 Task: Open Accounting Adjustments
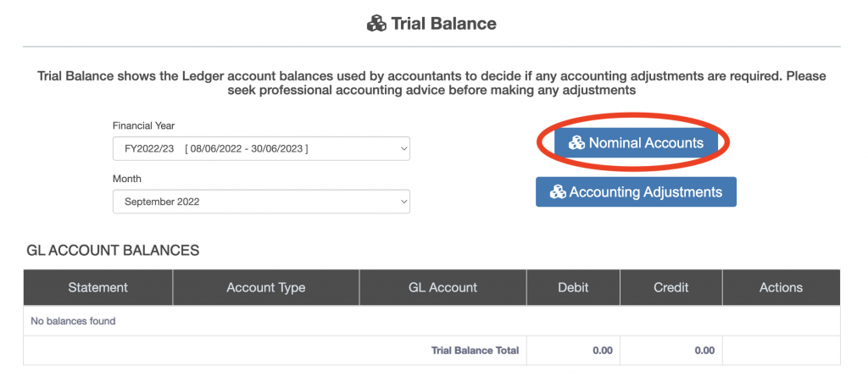click(x=636, y=192)
